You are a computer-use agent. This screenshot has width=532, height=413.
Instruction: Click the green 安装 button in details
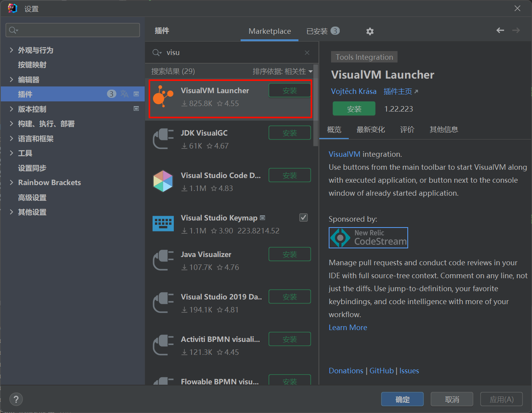[x=354, y=109]
